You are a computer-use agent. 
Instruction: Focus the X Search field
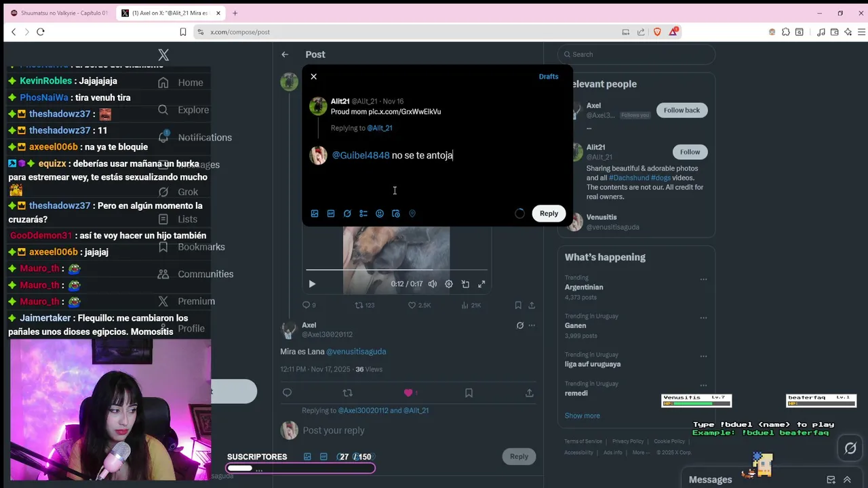(x=636, y=54)
